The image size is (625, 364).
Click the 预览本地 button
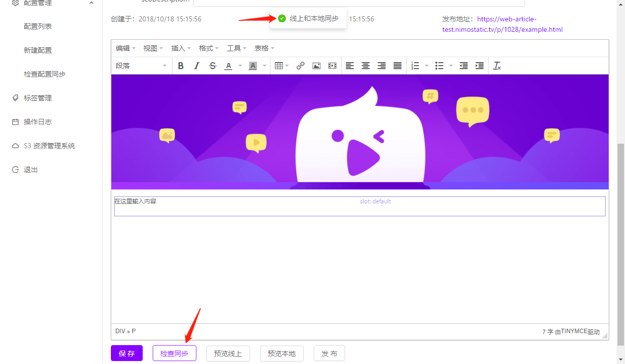[x=281, y=354]
